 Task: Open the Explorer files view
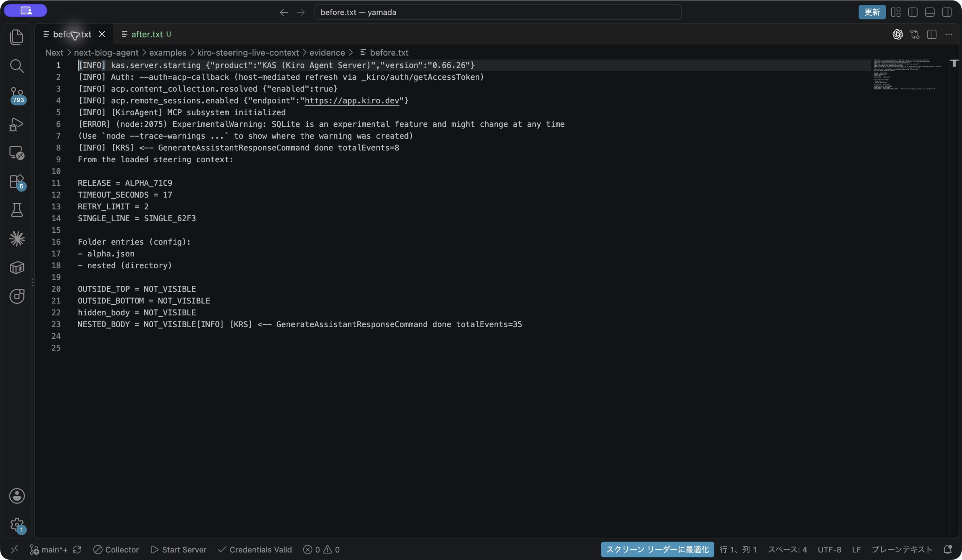[x=17, y=37]
